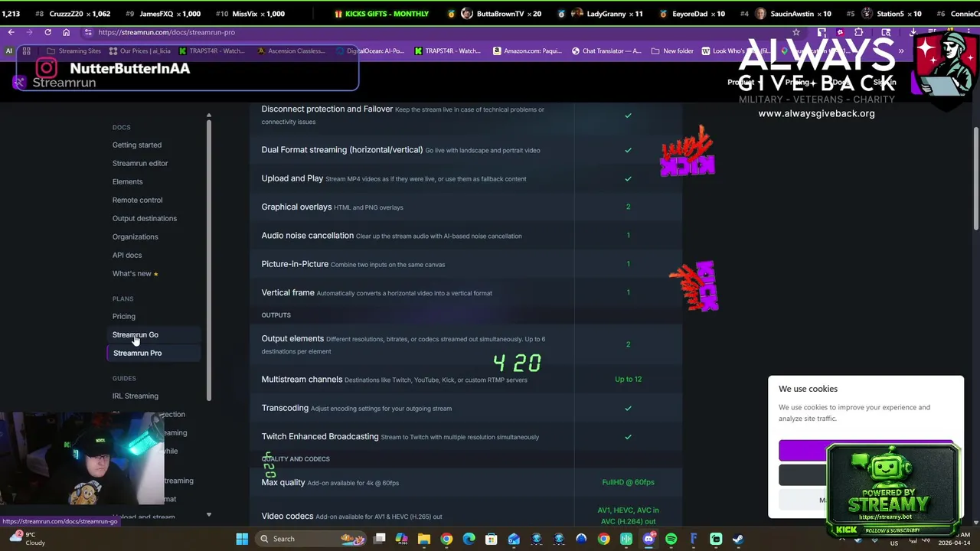This screenshot has height=551, width=980.
Task: Click 'Vertical frame' feature text
Action: [288, 292]
